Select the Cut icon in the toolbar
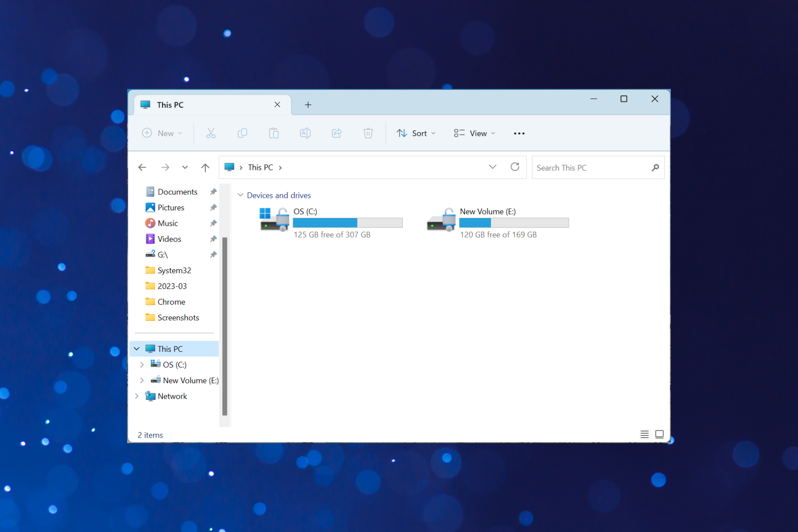Image resolution: width=798 pixels, height=532 pixels. pos(211,133)
